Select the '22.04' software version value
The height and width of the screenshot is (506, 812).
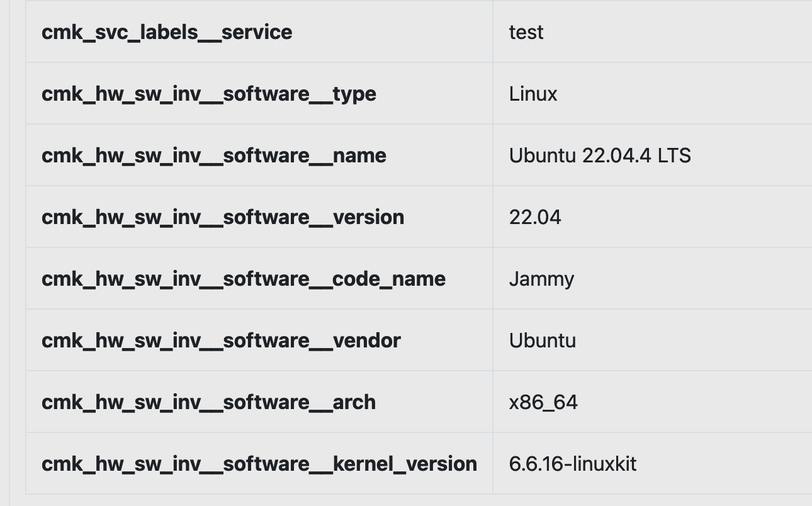(535, 217)
